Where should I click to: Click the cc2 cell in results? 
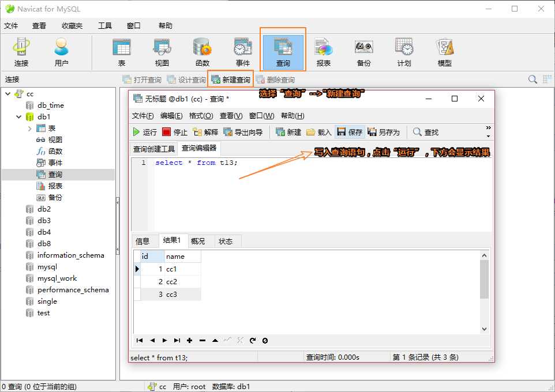click(x=183, y=282)
